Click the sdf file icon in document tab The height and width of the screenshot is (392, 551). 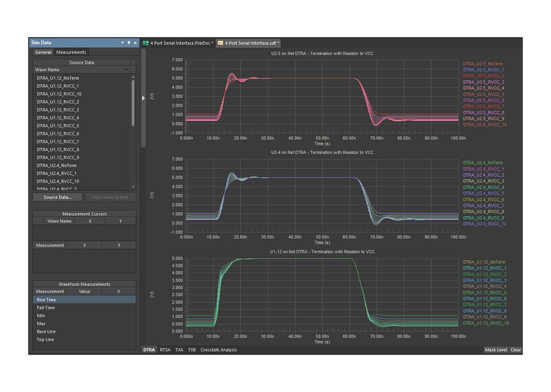(220, 43)
